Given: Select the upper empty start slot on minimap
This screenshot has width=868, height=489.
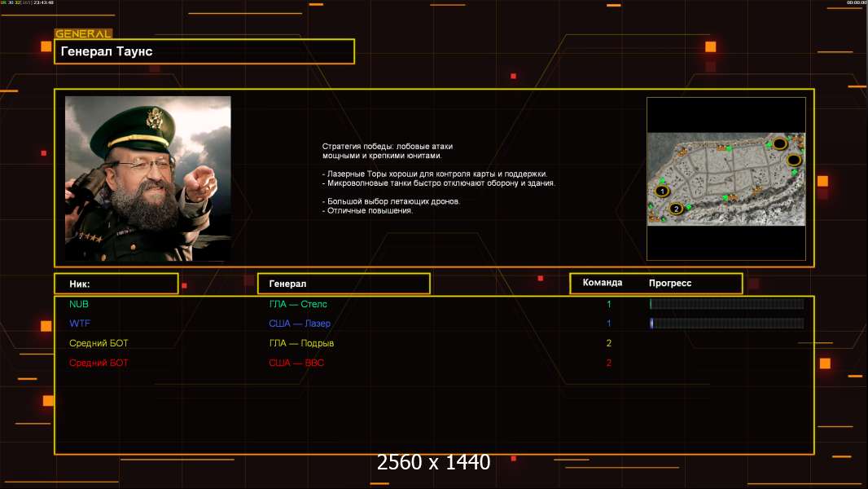Looking at the screenshot, I should point(780,144).
